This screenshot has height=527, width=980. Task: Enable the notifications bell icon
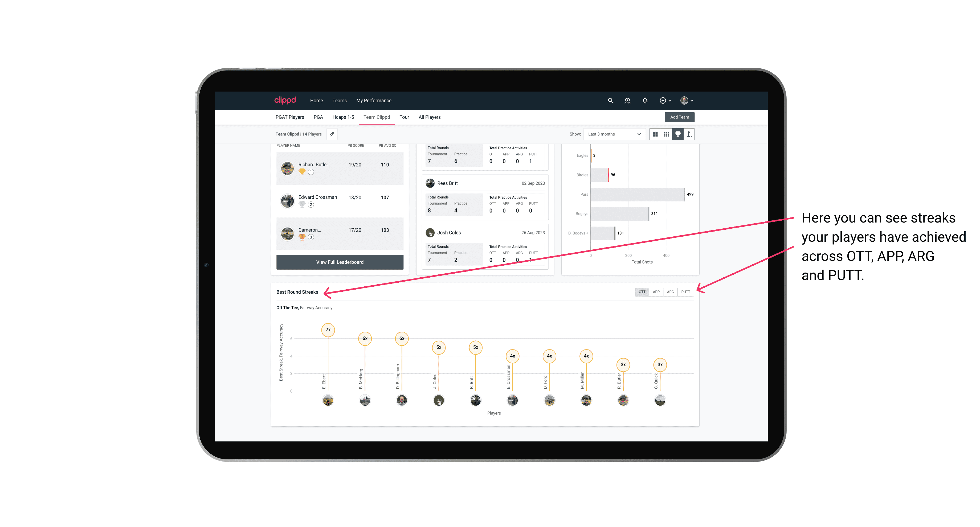[644, 101]
